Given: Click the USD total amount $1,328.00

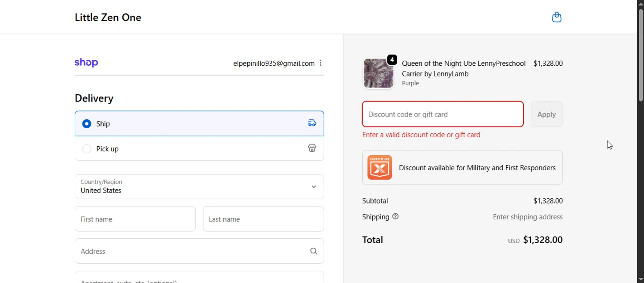Looking at the screenshot, I should [x=543, y=240].
